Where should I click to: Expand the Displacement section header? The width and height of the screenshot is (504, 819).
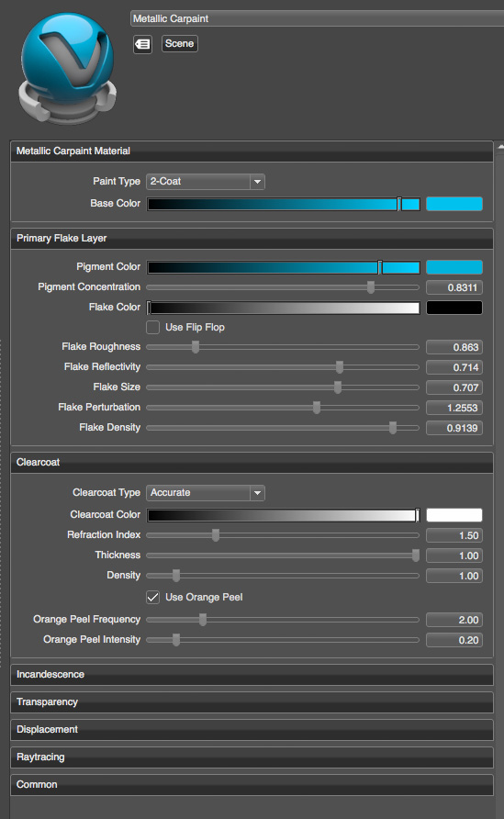[252, 730]
